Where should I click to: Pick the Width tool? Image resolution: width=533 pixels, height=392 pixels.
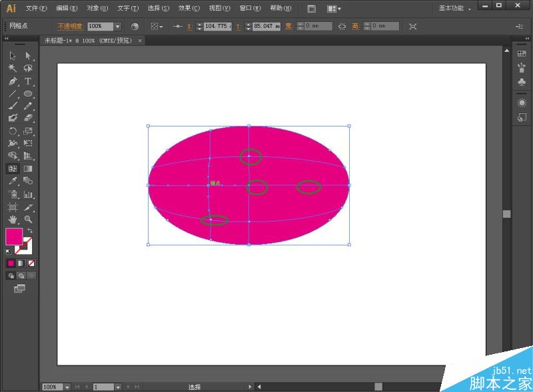(x=13, y=143)
